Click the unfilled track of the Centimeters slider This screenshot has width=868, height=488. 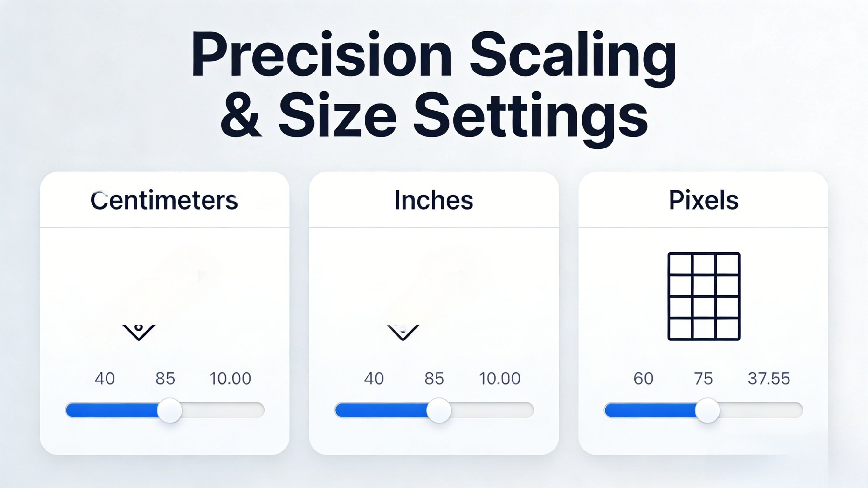coord(222,410)
